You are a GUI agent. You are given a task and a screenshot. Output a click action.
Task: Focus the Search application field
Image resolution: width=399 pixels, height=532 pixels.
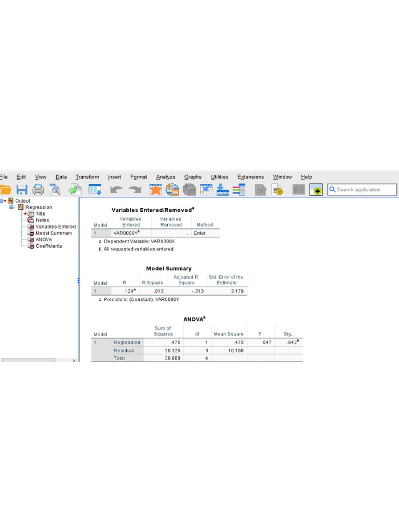[x=362, y=189]
